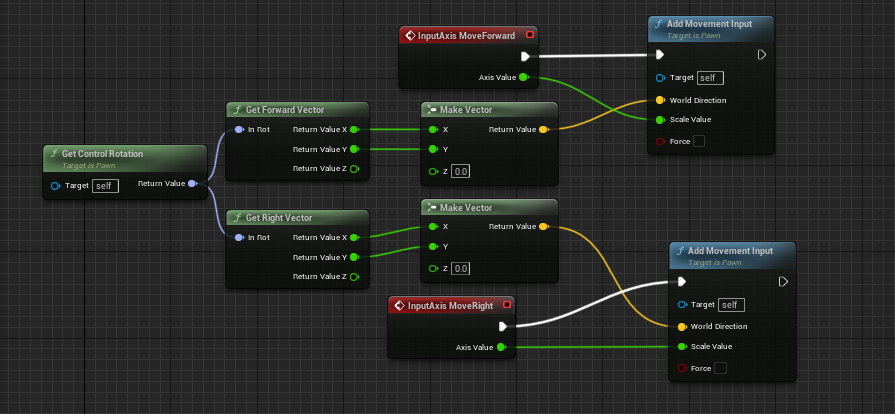Image resolution: width=895 pixels, height=414 pixels.
Task: Select the Get Control Rotation node title
Action: tap(102, 154)
